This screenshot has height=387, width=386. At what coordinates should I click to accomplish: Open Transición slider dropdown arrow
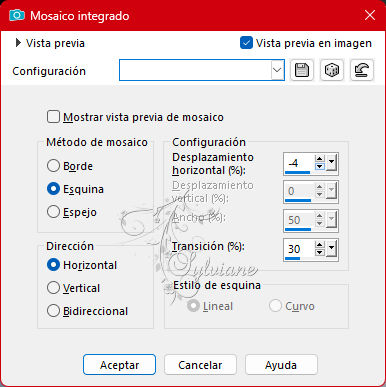point(331,249)
